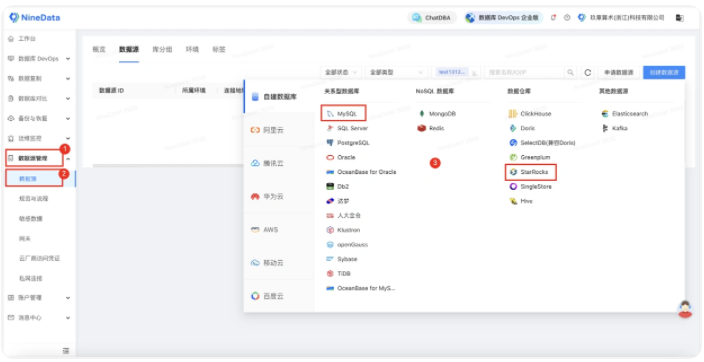The image size is (704, 362).
Task: Click the help clock icon in header
Action: click(567, 18)
